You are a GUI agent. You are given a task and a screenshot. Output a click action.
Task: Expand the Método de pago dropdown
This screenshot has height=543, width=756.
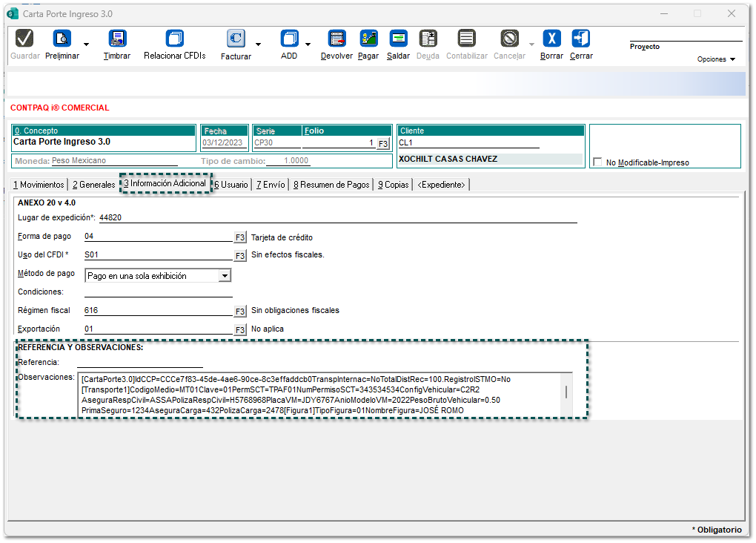[x=225, y=276]
